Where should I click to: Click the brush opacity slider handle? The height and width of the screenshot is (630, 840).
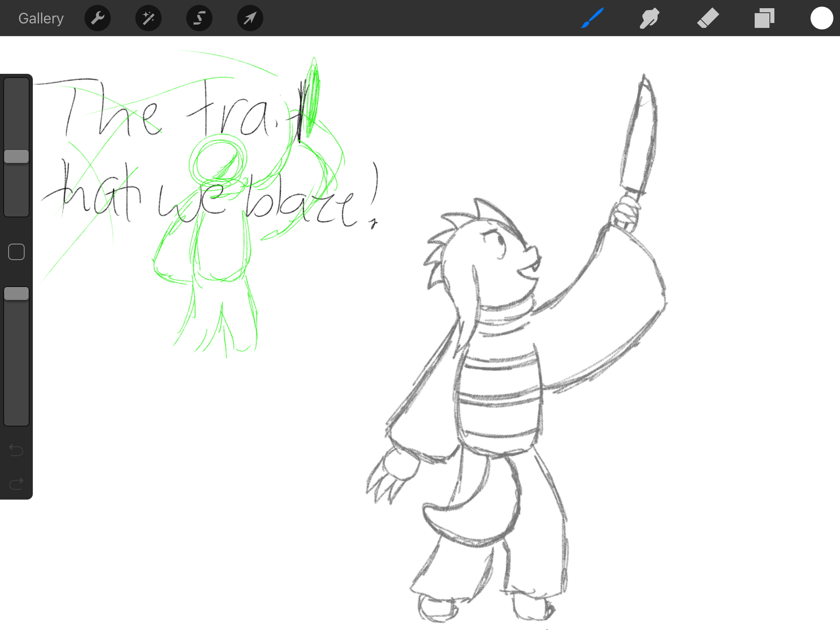pyautogui.click(x=16, y=294)
